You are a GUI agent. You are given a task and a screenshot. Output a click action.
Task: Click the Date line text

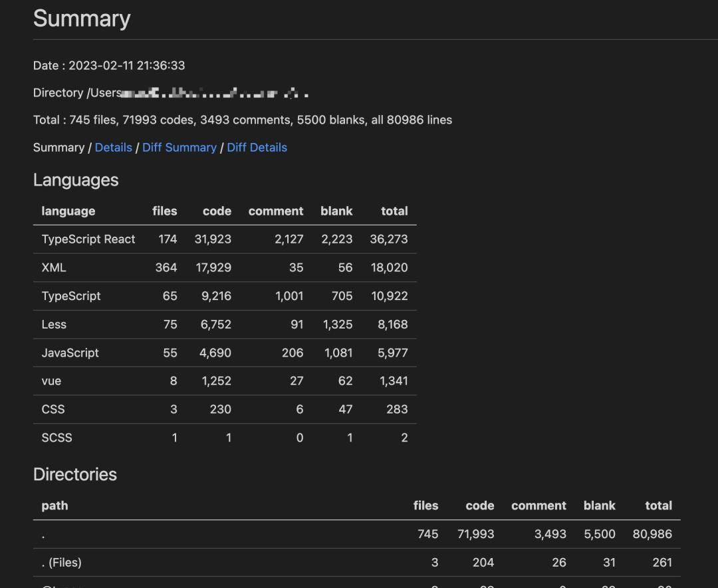click(x=109, y=66)
